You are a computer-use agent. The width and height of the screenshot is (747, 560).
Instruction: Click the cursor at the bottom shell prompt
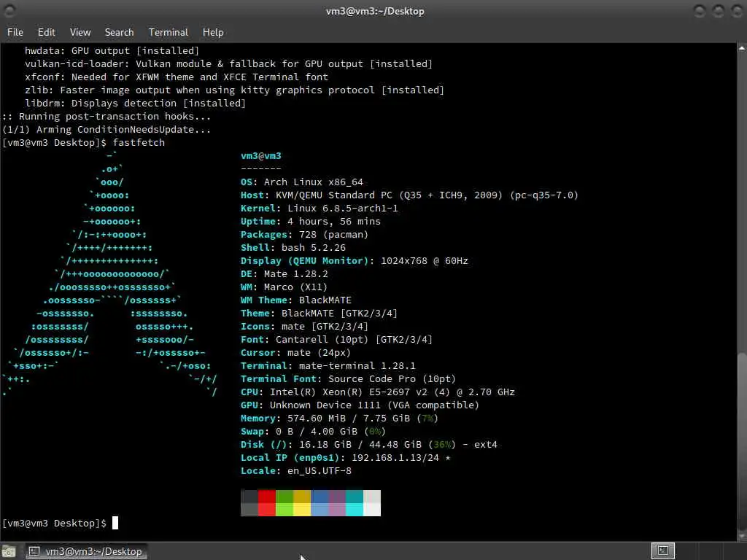[115, 523]
